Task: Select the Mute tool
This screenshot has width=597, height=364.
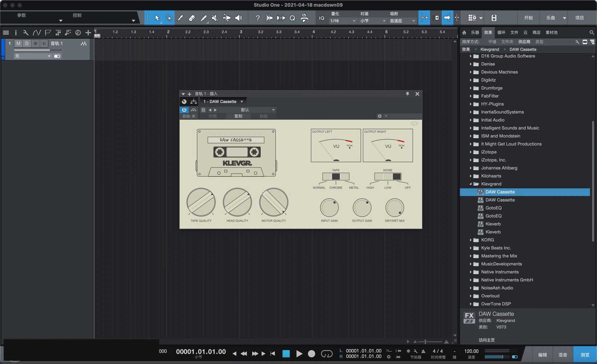Action: [x=215, y=18]
